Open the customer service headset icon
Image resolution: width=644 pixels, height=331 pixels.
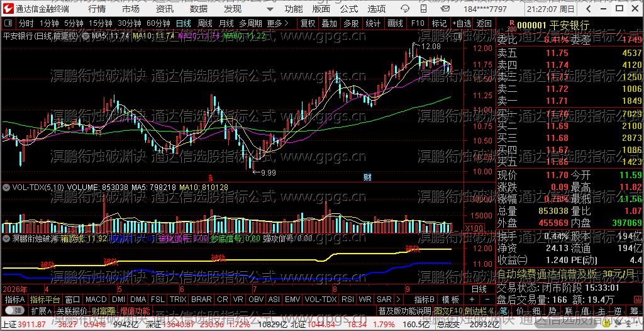coord(405,9)
